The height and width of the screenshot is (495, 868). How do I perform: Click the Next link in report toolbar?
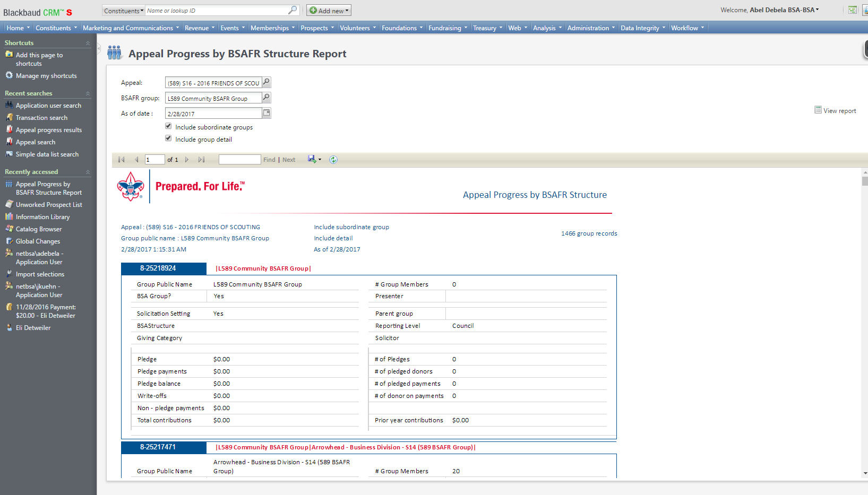(289, 160)
